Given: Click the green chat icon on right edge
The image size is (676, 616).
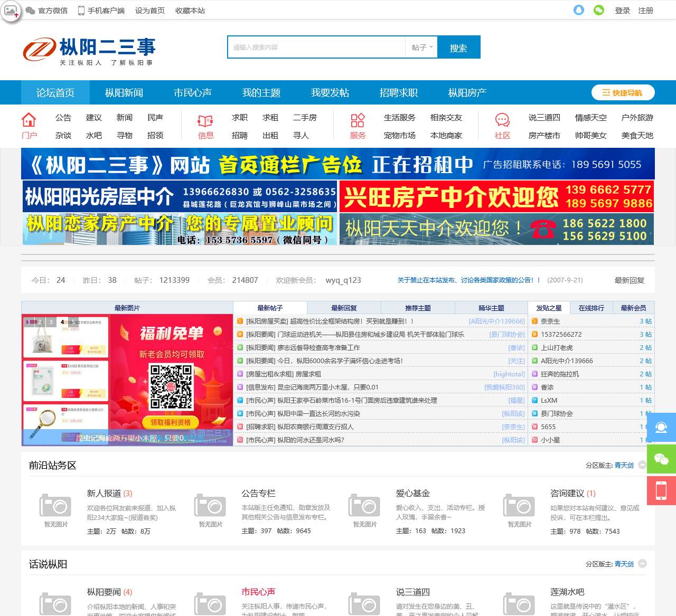Looking at the screenshot, I should [x=661, y=459].
